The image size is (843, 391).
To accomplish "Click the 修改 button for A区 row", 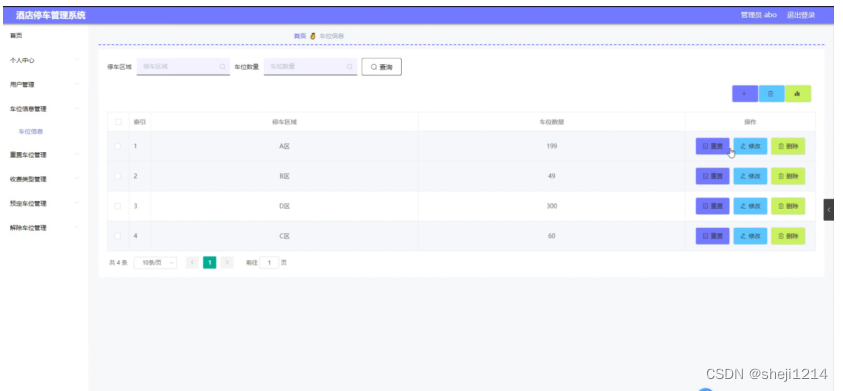I will (751, 146).
